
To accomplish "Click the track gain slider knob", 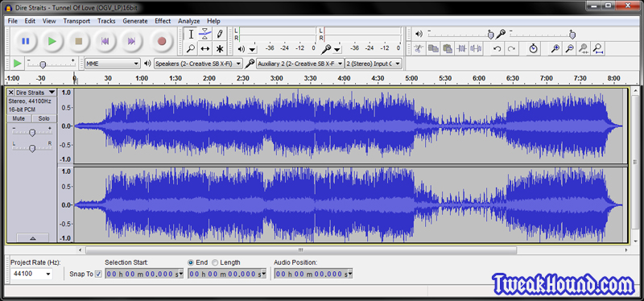I will [x=31, y=132].
